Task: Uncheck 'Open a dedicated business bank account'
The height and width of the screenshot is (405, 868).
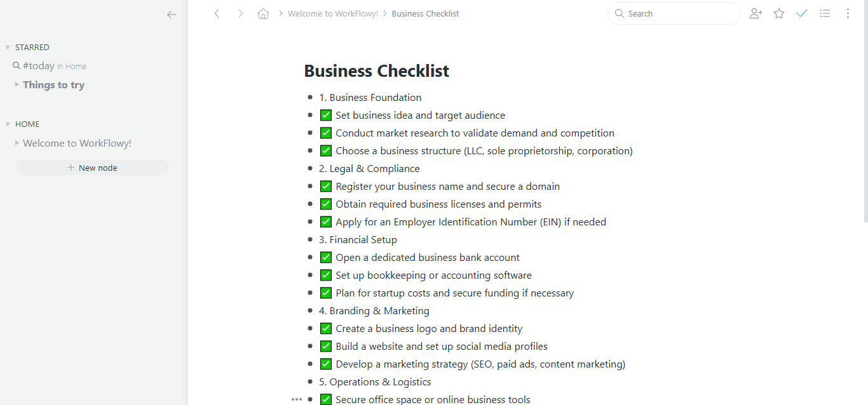Action: coord(325,257)
